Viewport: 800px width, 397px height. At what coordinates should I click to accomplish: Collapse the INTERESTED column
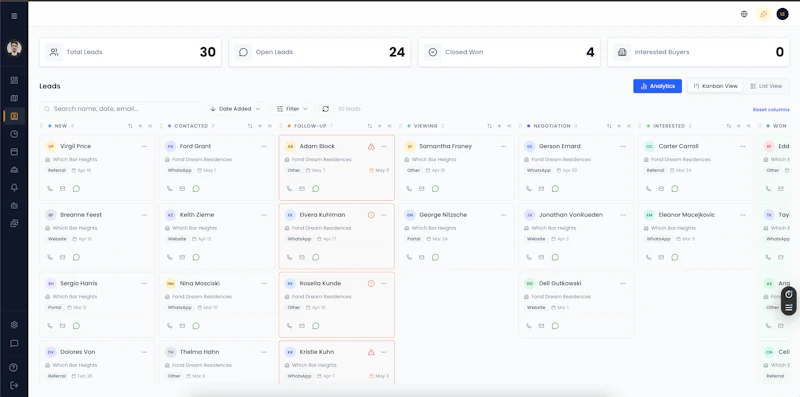pyautogui.click(x=748, y=126)
